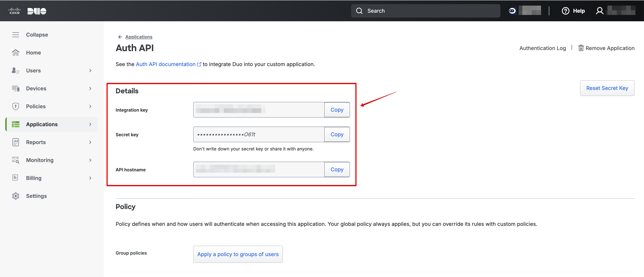This screenshot has width=644, height=277.
Task: Click the trash icon beside Remove Application
Action: tap(581, 48)
